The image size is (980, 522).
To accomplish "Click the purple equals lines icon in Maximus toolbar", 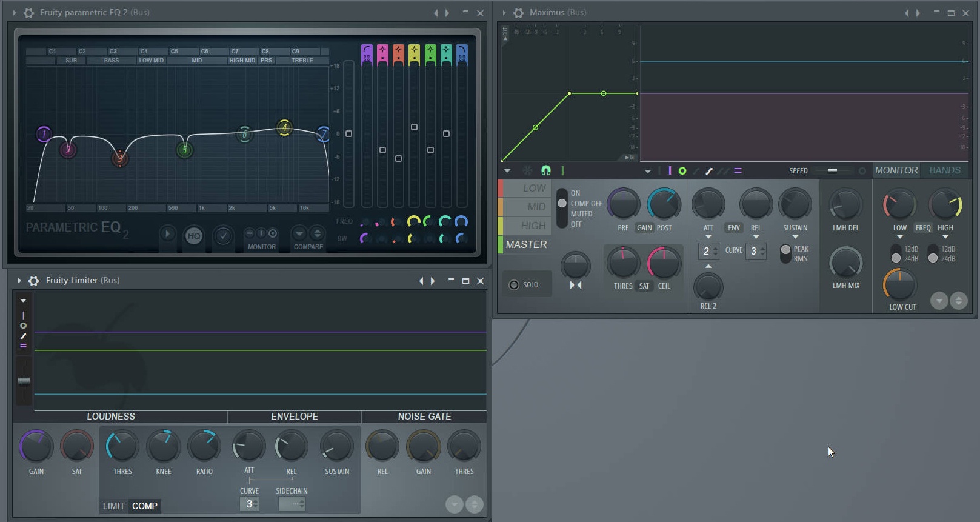I will [738, 171].
